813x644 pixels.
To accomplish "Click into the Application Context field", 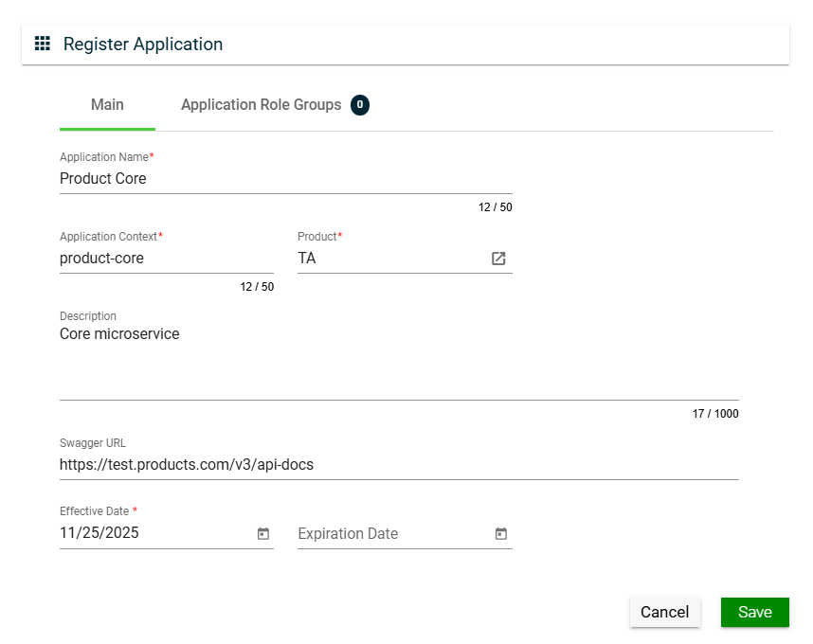I will click(166, 259).
